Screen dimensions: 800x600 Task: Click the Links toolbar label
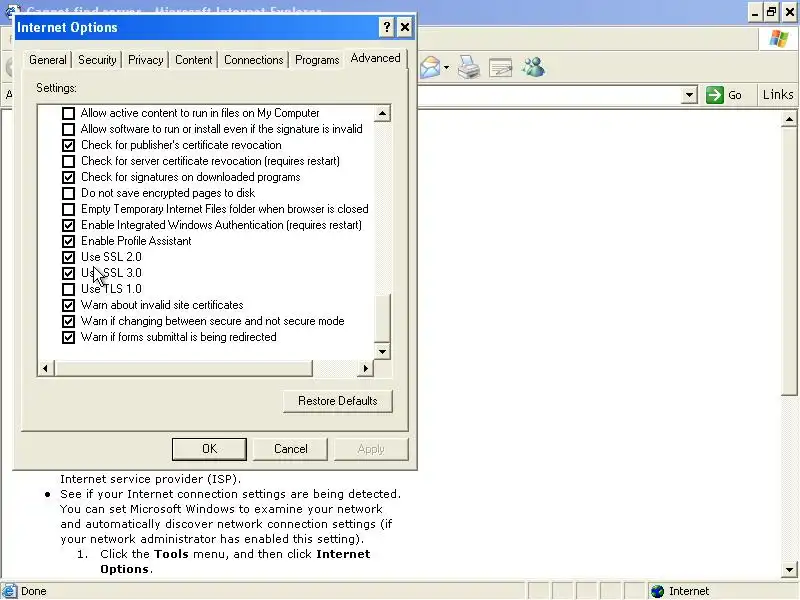click(x=778, y=94)
